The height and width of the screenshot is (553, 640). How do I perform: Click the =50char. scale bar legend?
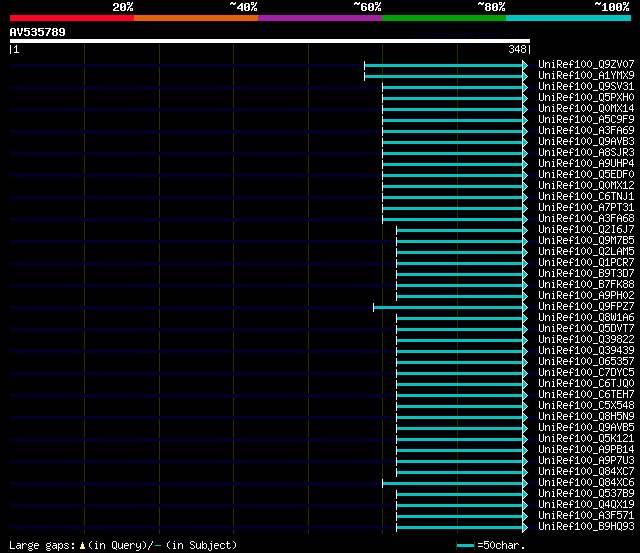(x=491, y=545)
